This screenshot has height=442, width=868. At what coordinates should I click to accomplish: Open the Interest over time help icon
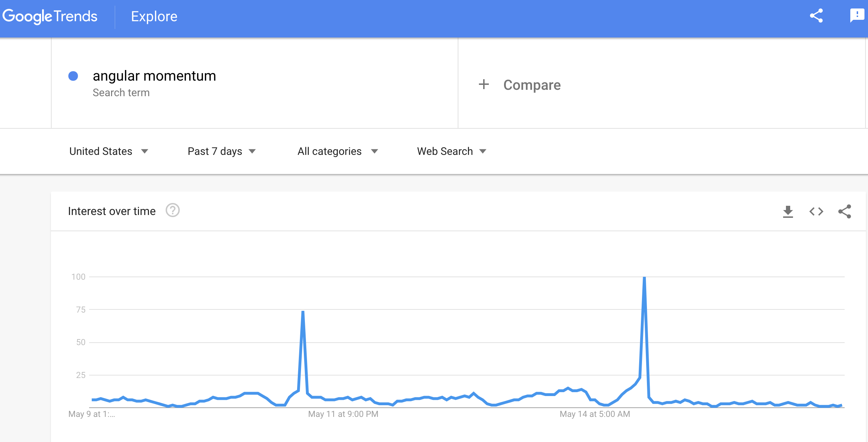tap(173, 211)
